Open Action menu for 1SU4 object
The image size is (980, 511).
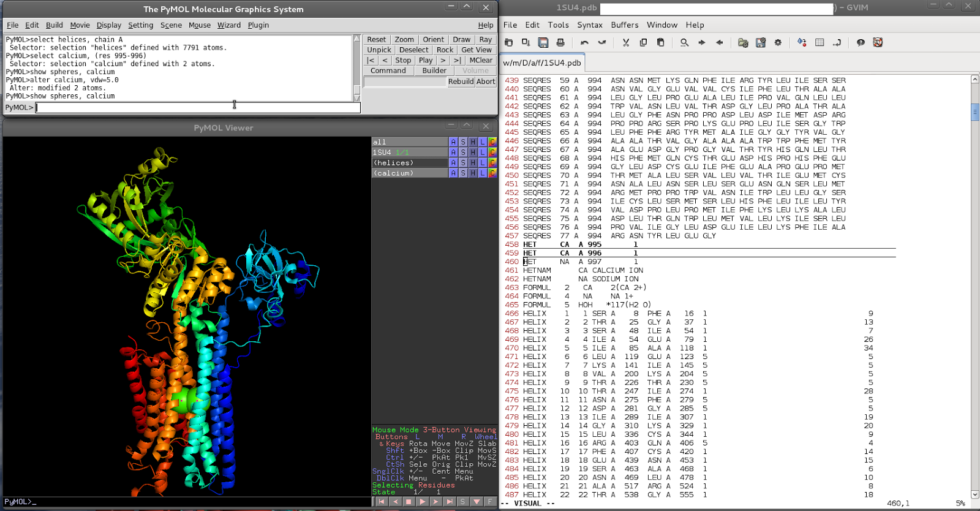(453, 152)
